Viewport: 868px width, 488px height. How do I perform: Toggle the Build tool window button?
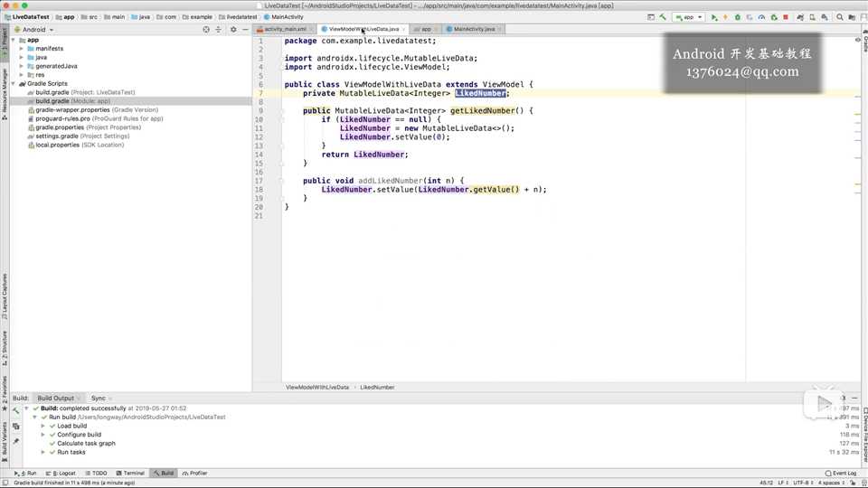[x=164, y=473]
